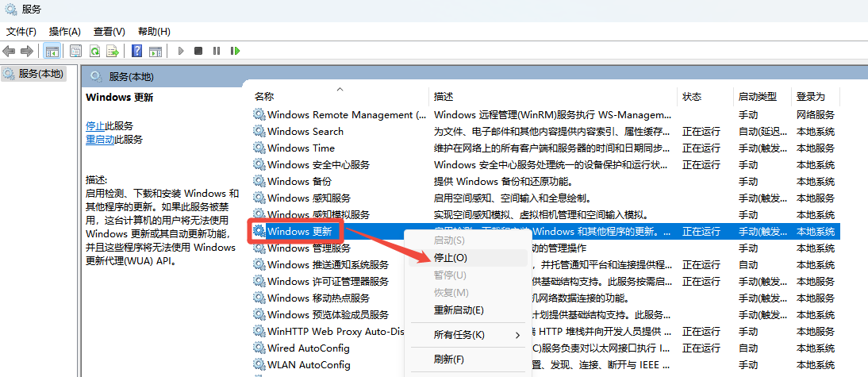This screenshot has height=377, width=868.
Task: Click the Forward arrow in toolbar
Action: point(27,51)
